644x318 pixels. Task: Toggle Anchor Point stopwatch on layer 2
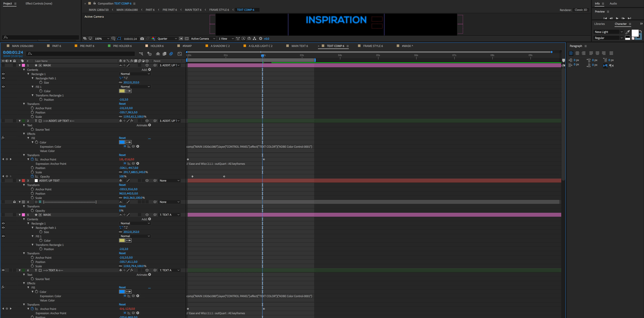[x=32, y=159]
